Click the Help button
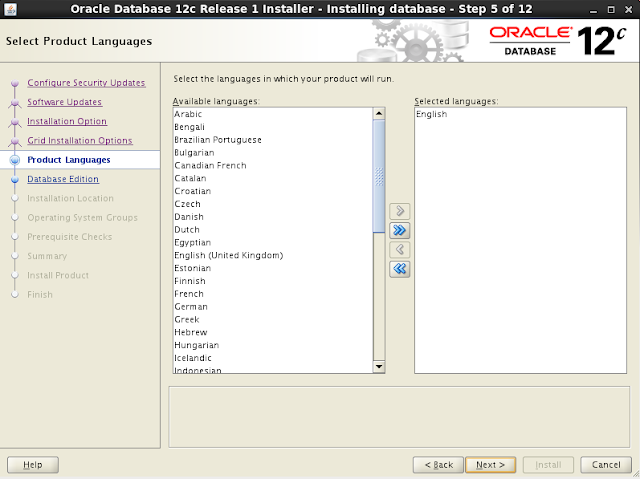The height and width of the screenshot is (479, 640). [33, 465]
